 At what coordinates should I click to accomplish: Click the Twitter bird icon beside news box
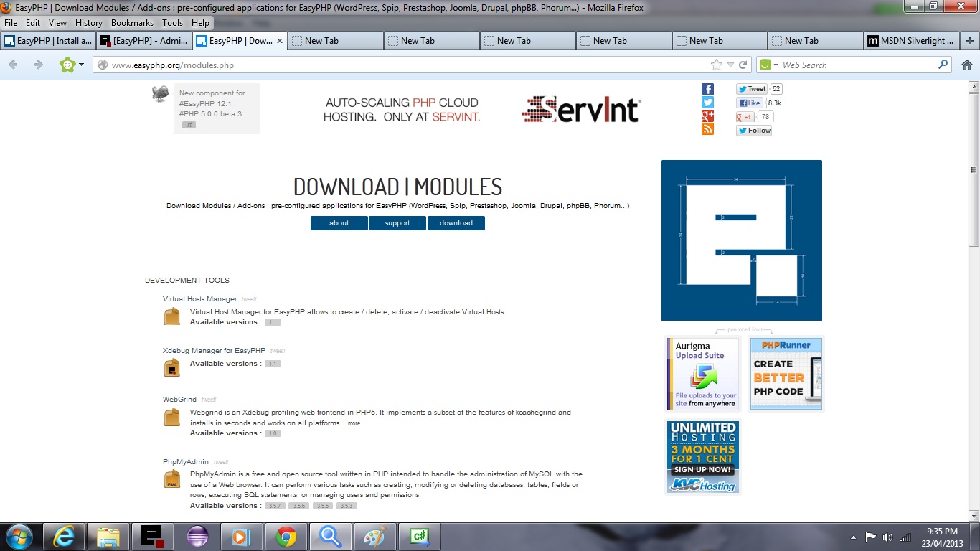pyautogui.click(x=160, y=93)
